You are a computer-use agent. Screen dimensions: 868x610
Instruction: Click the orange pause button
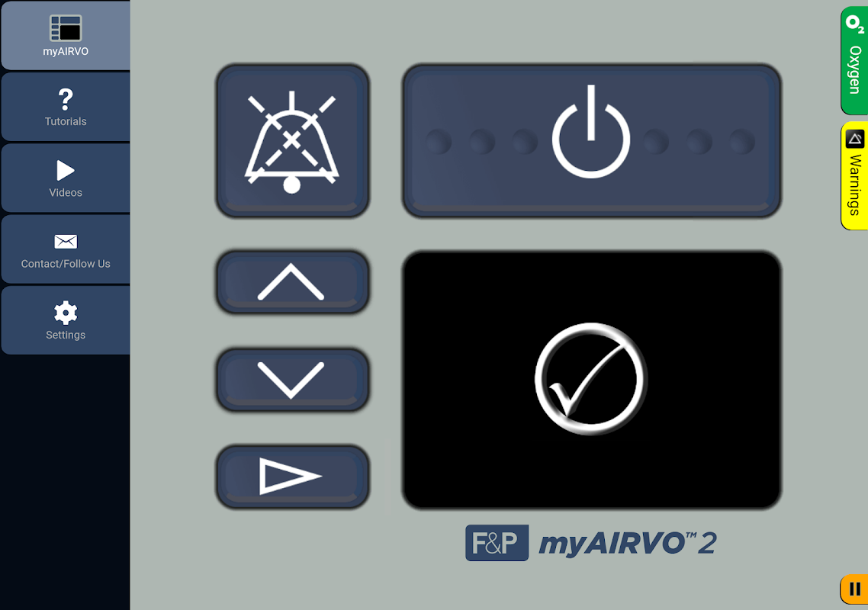pos(854,589)
